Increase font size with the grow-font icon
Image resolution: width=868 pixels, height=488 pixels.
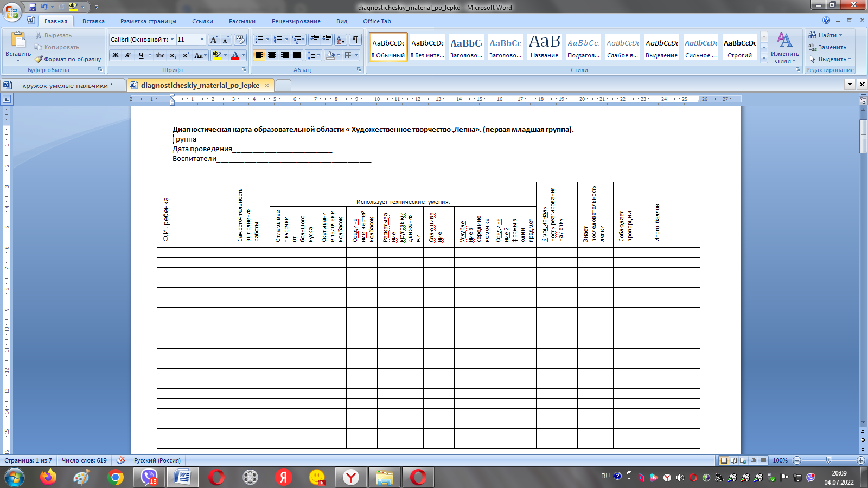click(214, 40)
